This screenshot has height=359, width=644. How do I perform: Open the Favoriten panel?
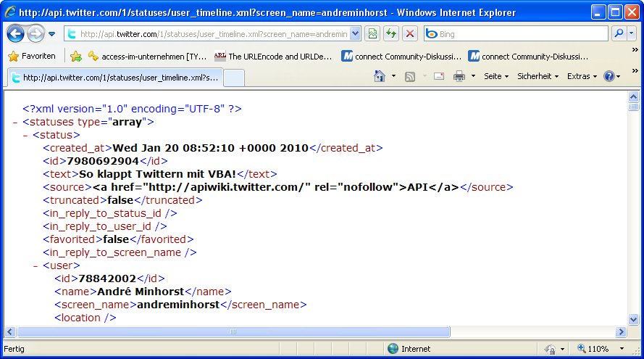[x=32, y=56]
